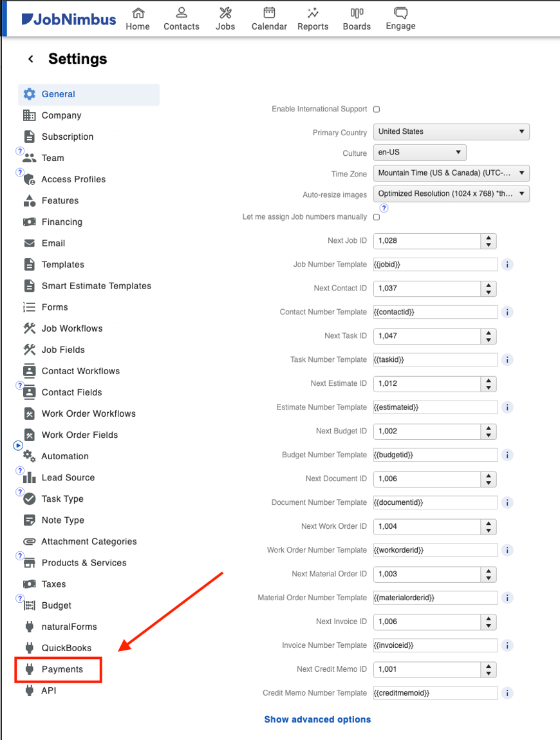Click the back arrow next to Settings
The height and width of the screenshot is (740, 560).
pyautogui.click(x=30, y=59)
